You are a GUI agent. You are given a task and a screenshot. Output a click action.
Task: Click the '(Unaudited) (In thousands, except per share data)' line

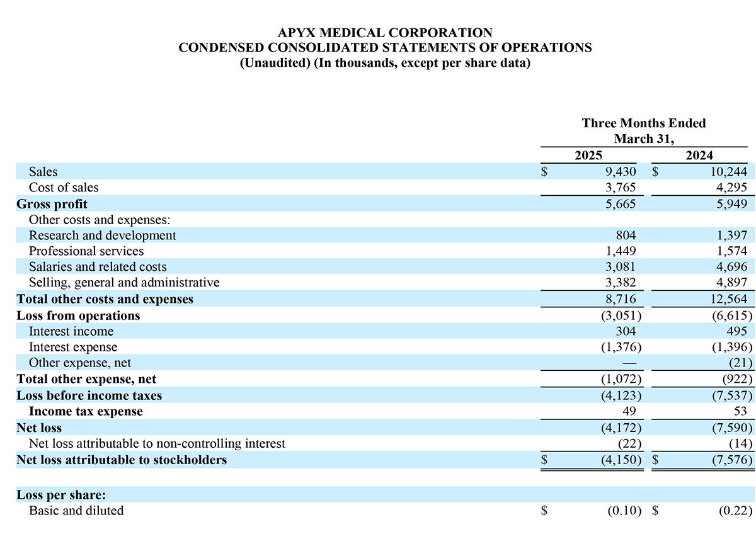tap(385, 63)
